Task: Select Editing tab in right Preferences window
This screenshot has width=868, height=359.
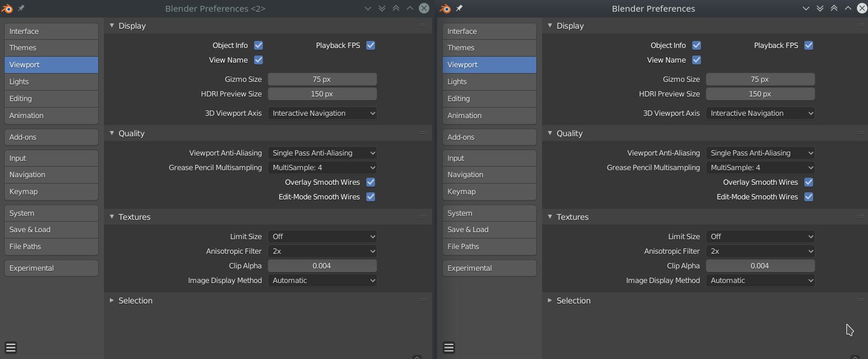Action: (489, 99)
